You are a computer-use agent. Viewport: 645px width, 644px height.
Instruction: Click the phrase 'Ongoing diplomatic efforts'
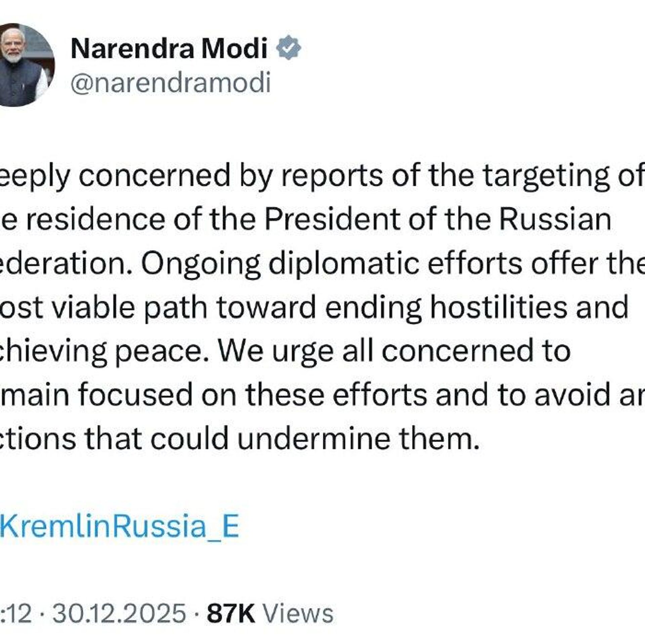pos(331,263)
